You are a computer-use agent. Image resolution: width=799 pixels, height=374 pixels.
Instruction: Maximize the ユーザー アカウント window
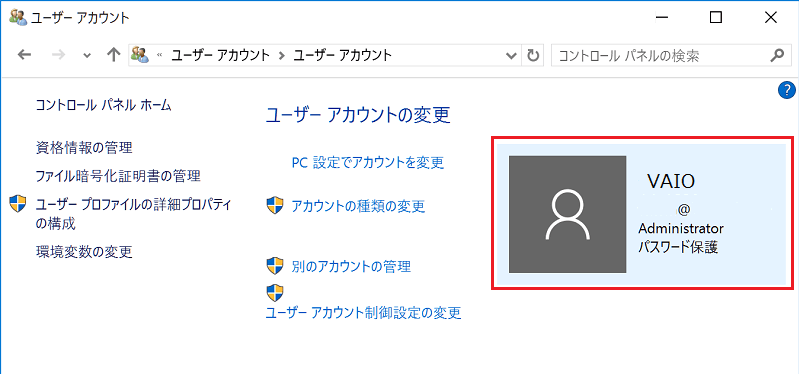coord(716,17)
